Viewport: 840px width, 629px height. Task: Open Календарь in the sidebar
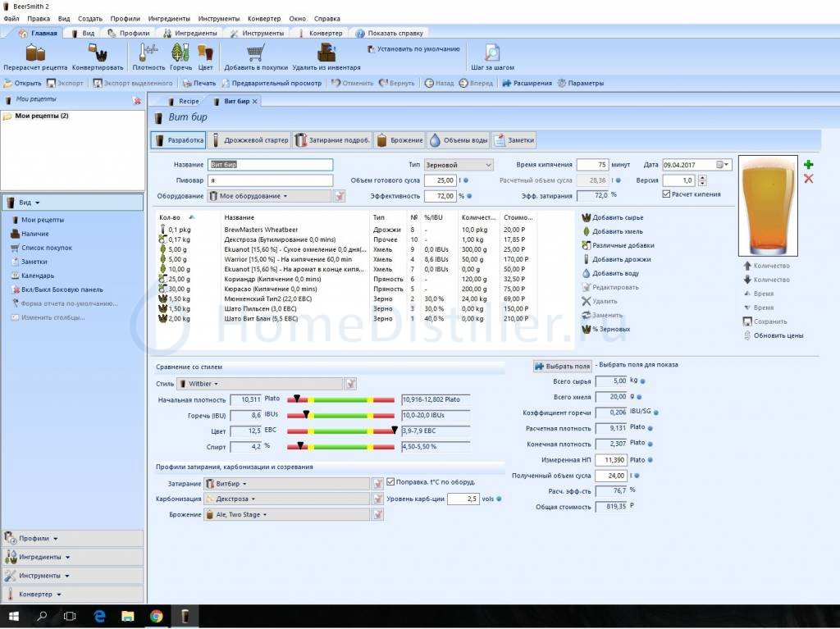[x=33, y=276]
